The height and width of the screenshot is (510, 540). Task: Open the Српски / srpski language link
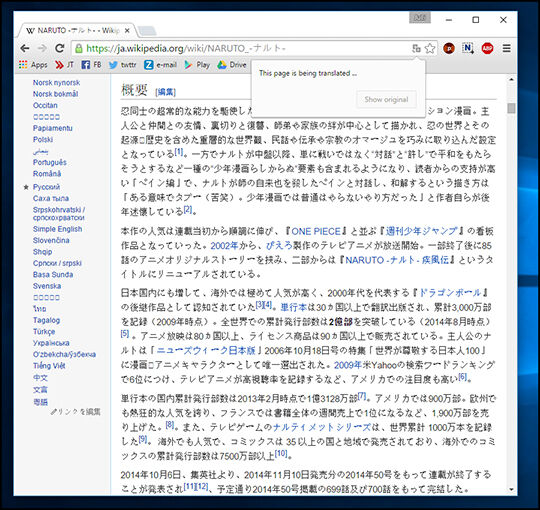pyautogui.click(x=58, y=263)
